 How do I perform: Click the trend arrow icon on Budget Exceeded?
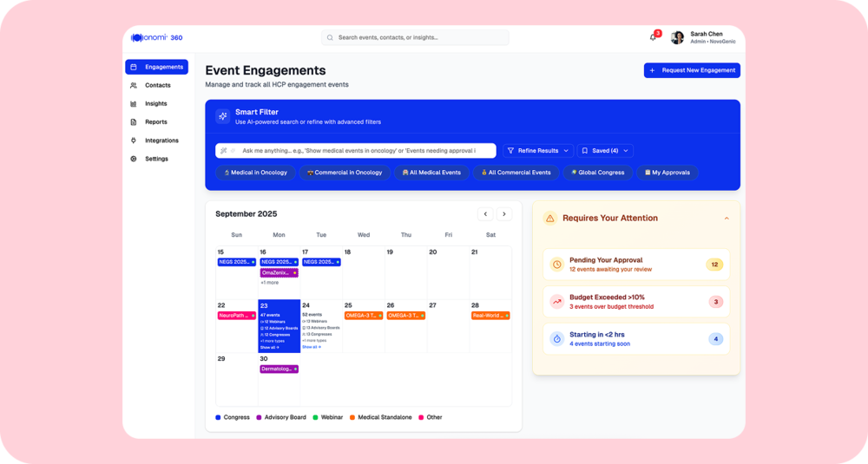point(557,302)
